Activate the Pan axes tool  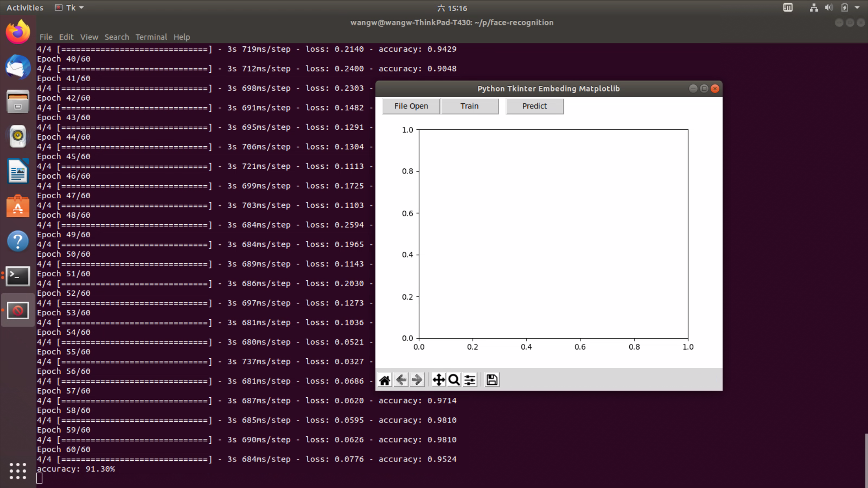(438, 380)
